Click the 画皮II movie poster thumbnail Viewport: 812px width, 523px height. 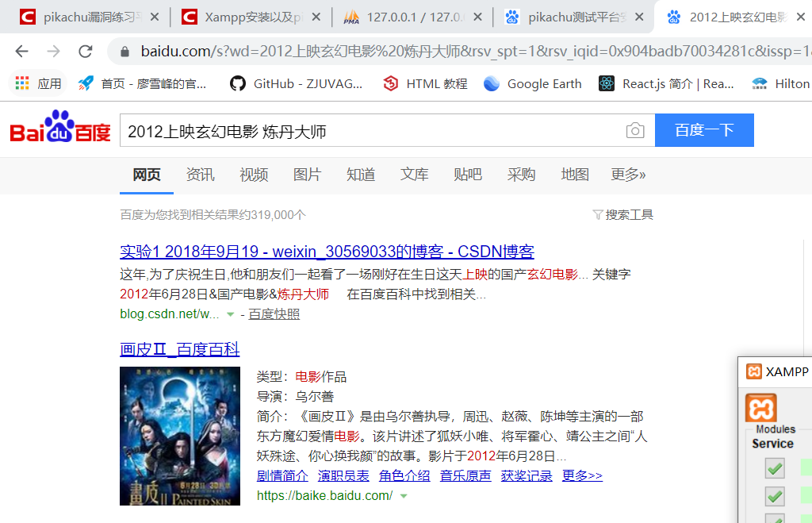(180, 436)
